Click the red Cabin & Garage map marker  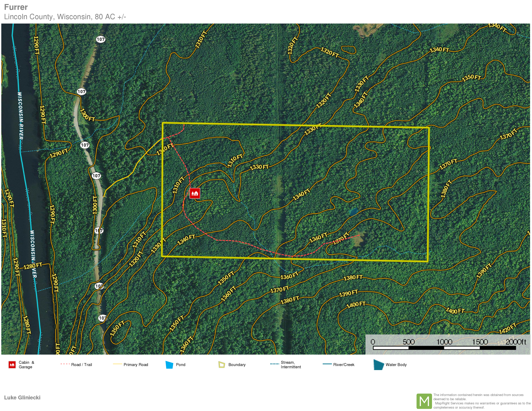click(x=195, y=193)
